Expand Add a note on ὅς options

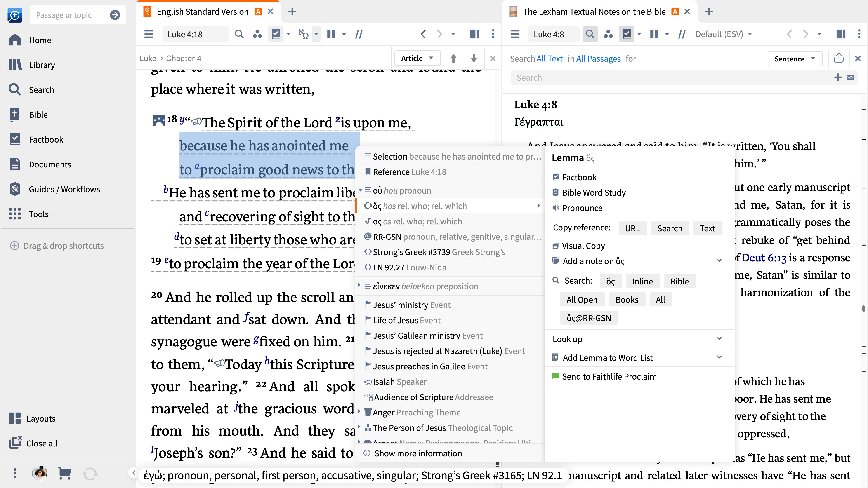(x=719, y=261)
